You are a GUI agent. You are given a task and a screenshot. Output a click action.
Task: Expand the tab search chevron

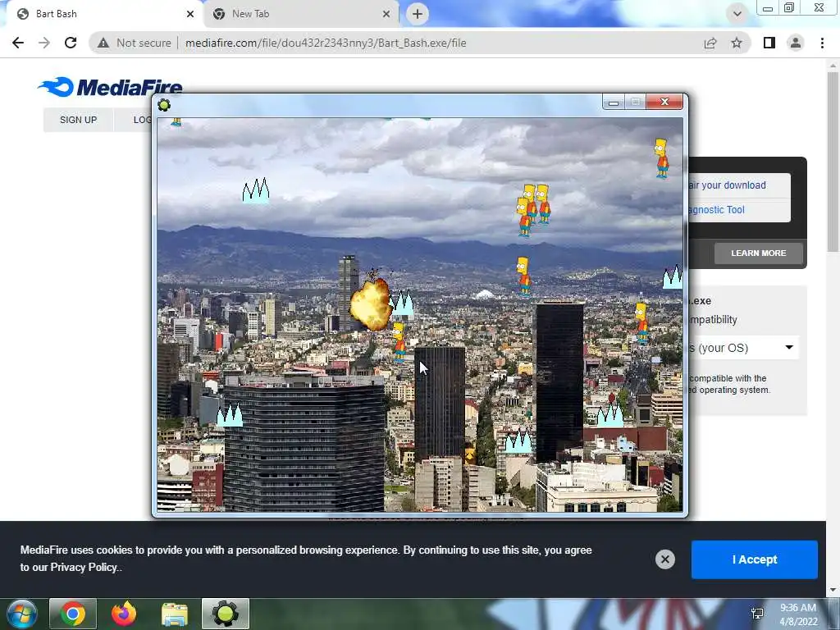point(737,14)
